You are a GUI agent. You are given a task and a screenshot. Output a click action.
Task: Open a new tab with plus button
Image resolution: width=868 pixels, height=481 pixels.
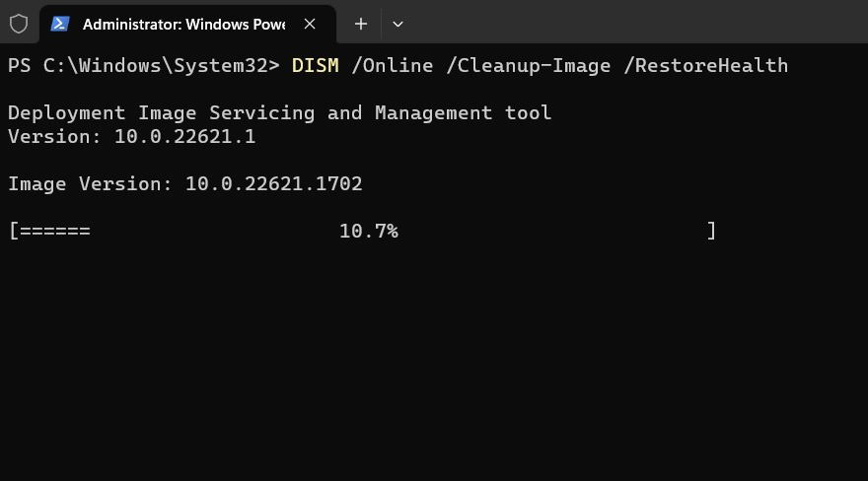(x=360, y=24)
